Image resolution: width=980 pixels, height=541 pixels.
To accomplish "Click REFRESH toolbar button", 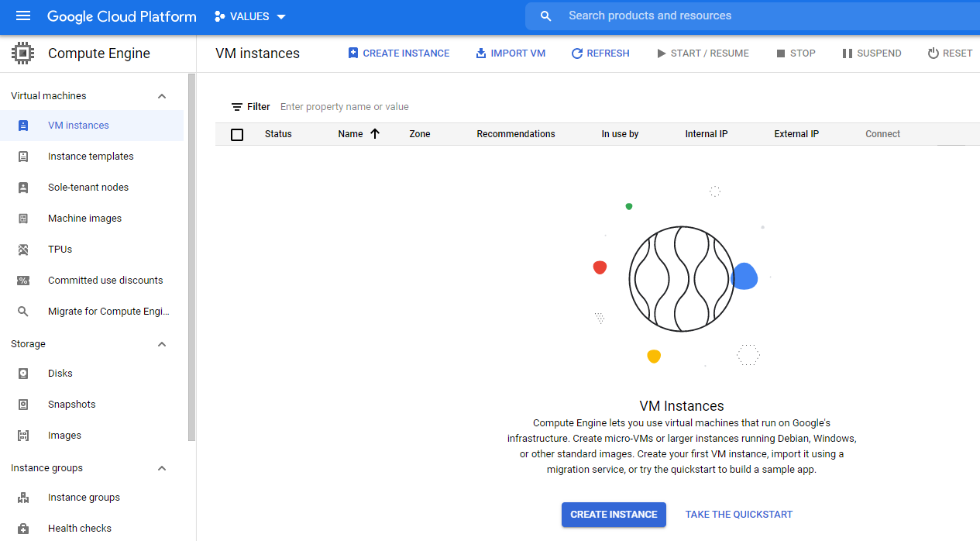I will [x=600, y=53].
